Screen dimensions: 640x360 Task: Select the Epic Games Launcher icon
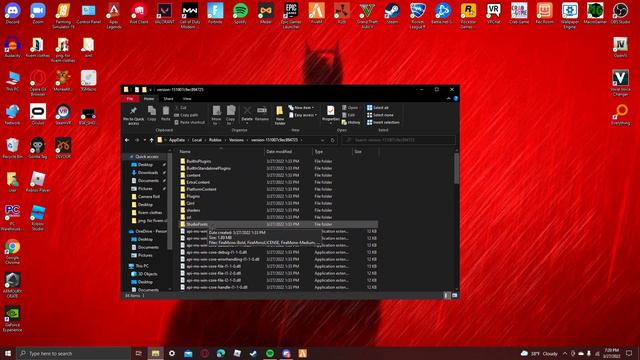[x=291, y=16]
